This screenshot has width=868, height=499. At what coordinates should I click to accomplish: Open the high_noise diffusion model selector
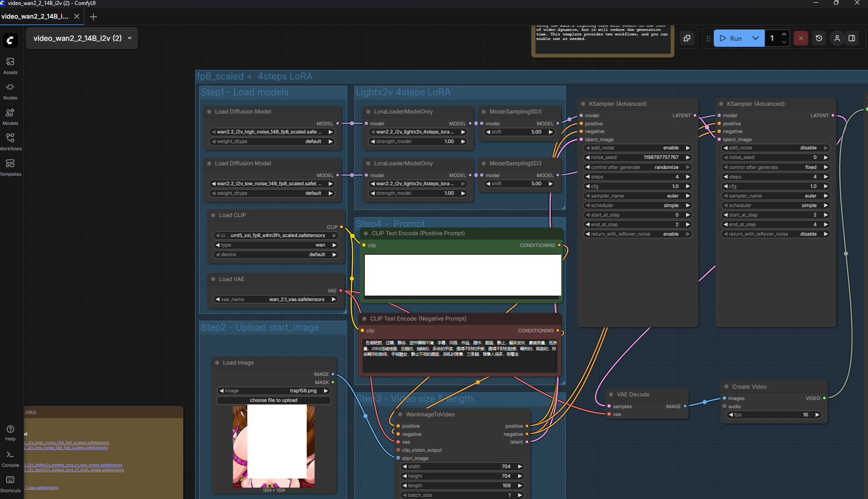click(272, 132)
